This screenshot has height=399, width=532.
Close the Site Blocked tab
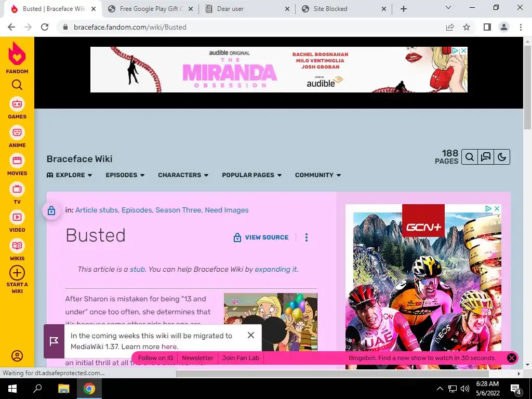click(384, 9)
